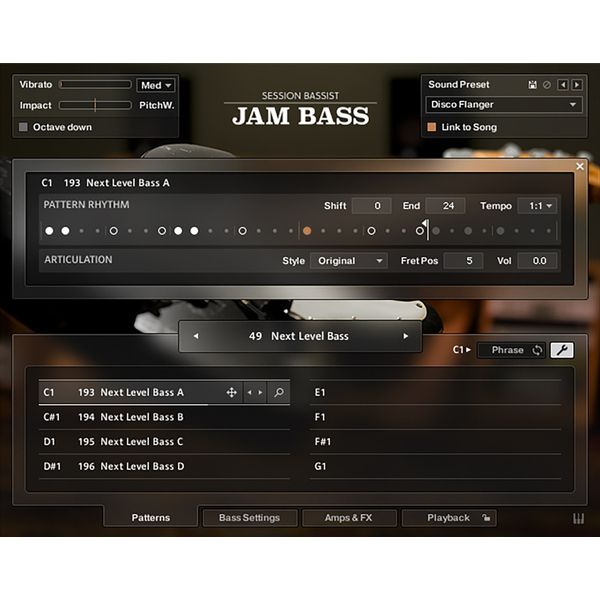Open pattern browser magnifier on C1 row
The width and height of the screenshot is (600, 600).
(x=279, y=392)
